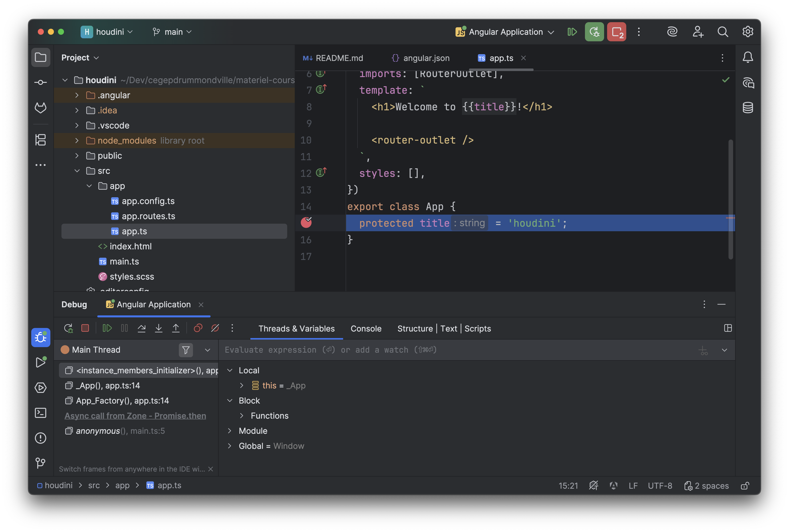This screenshot has width=789, height=532.
Task: Collapse the app folder in project tree
Action: 89,186
